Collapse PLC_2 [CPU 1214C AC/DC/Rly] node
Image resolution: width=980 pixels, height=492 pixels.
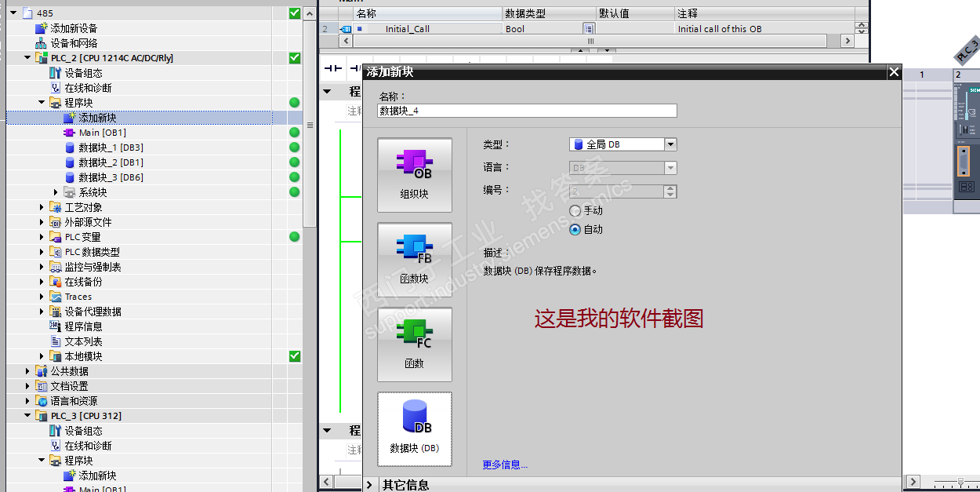(x=28, y=58)
